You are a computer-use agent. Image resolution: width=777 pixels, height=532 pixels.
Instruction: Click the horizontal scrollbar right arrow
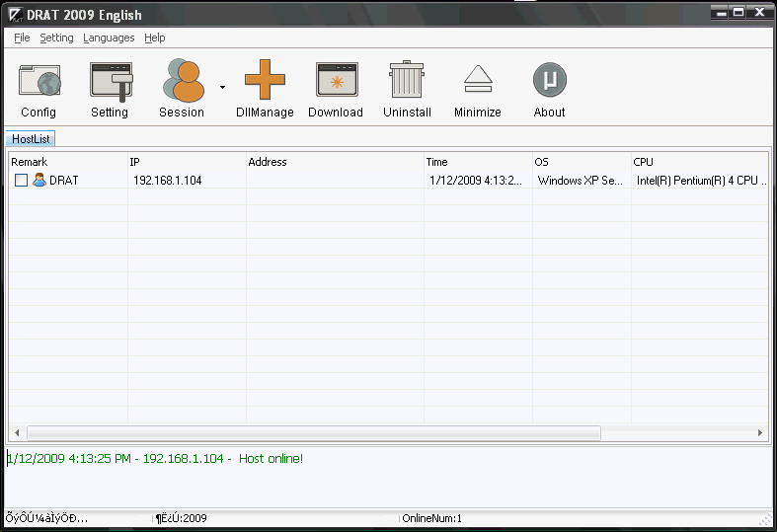[760, 433]
